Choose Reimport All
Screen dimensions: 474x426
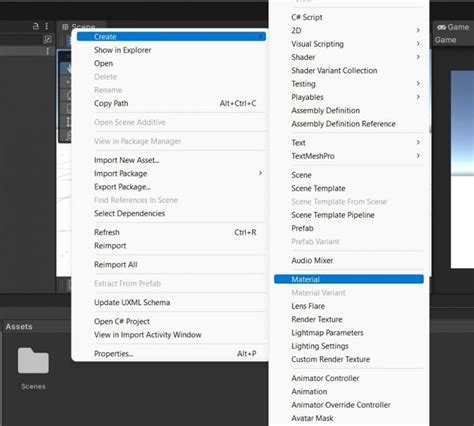(171, 265)
